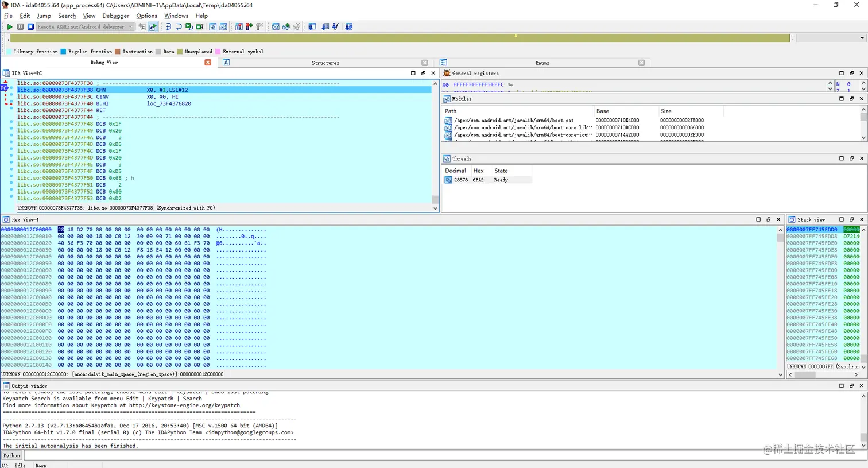This screenshot has width=868, height=468.
Task: Click the Run until return icon
Action: pos(189,26)
